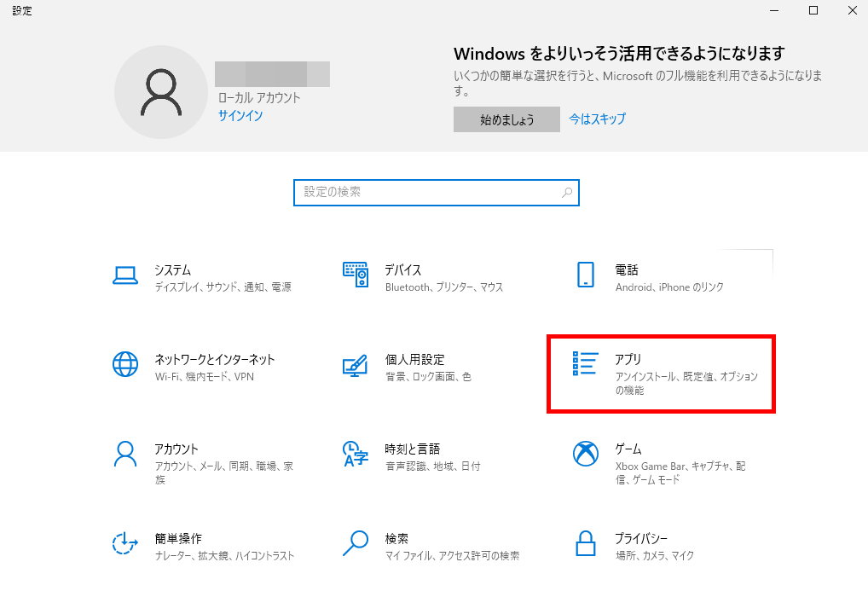Image resolution: width=868 pixels, height=591 pixels.
Task: Open the 時刻と言語 clock icon
Action: point(356,455)
